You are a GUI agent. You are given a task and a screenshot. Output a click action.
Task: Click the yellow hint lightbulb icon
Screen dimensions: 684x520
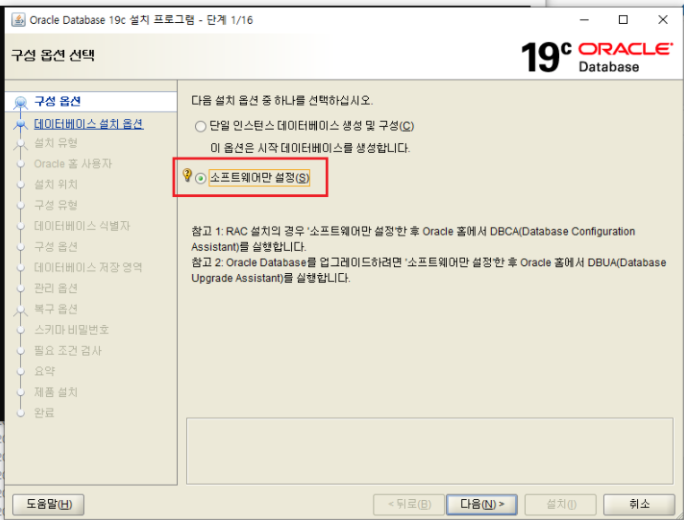187,175
